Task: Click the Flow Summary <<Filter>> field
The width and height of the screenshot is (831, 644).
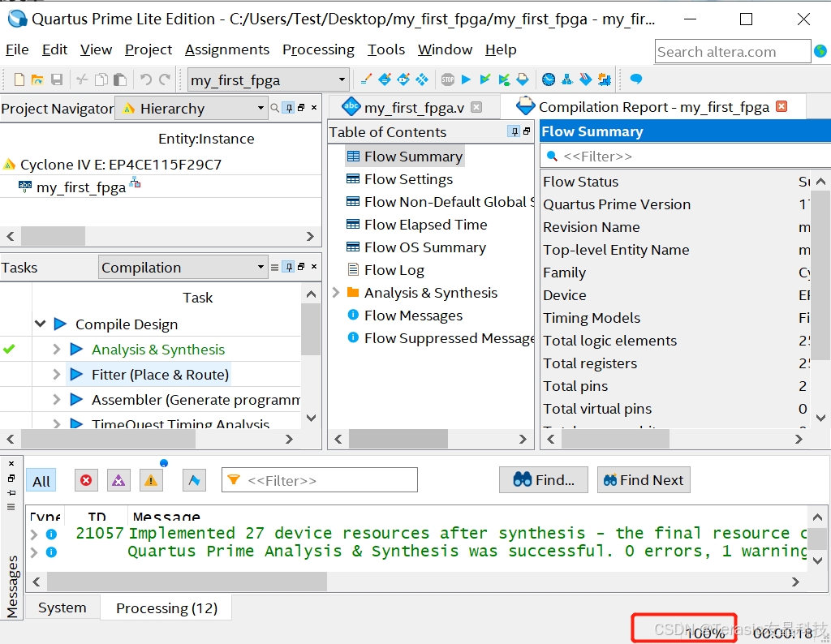Action: click(685, 157)
